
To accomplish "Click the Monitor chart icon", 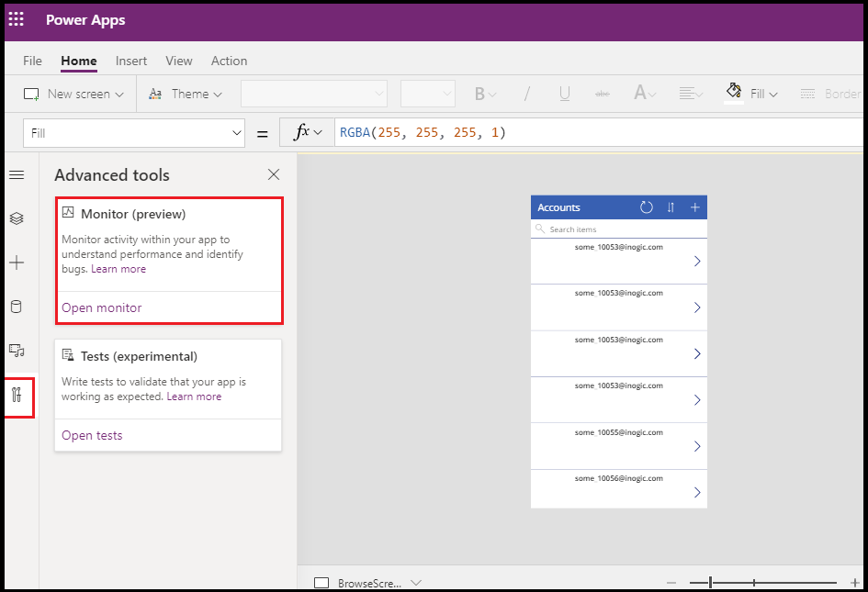I will (x=68, y=212).
